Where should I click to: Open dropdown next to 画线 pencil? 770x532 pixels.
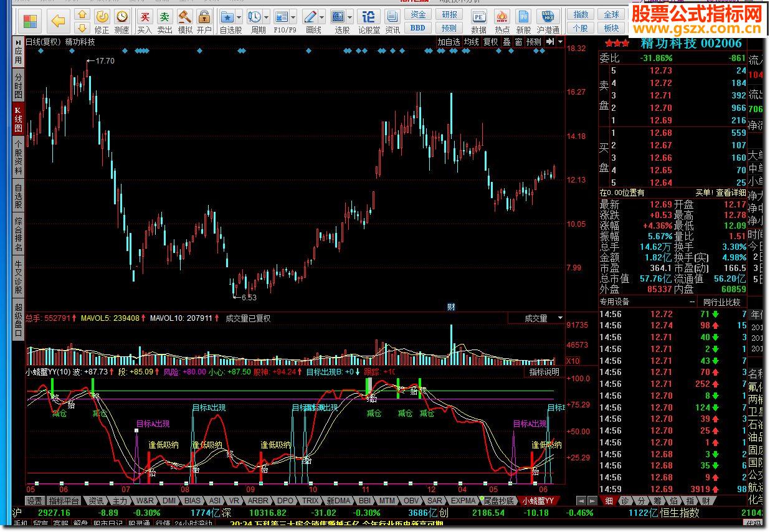click(x=322, y=17)
